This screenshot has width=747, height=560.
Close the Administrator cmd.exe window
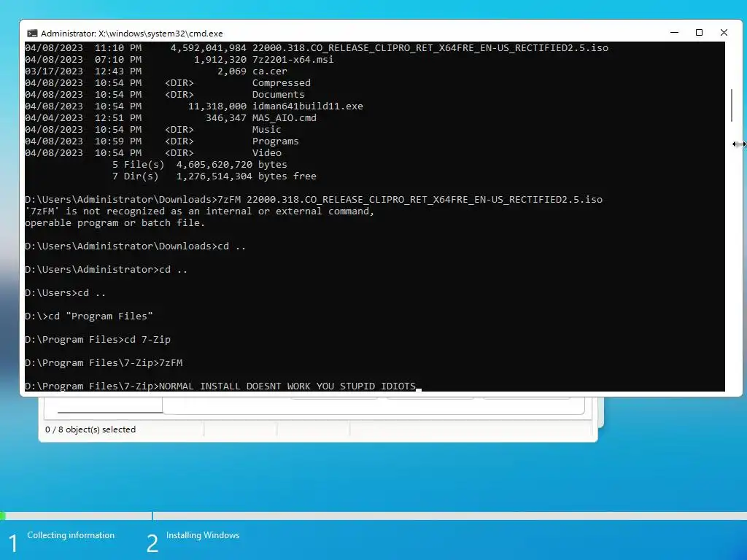(724, 32)
